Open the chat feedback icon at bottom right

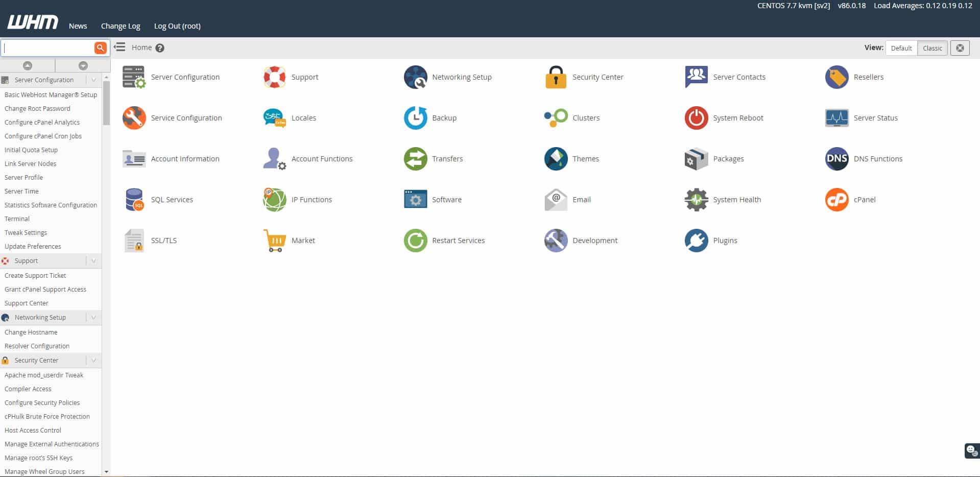pos(972,451)
